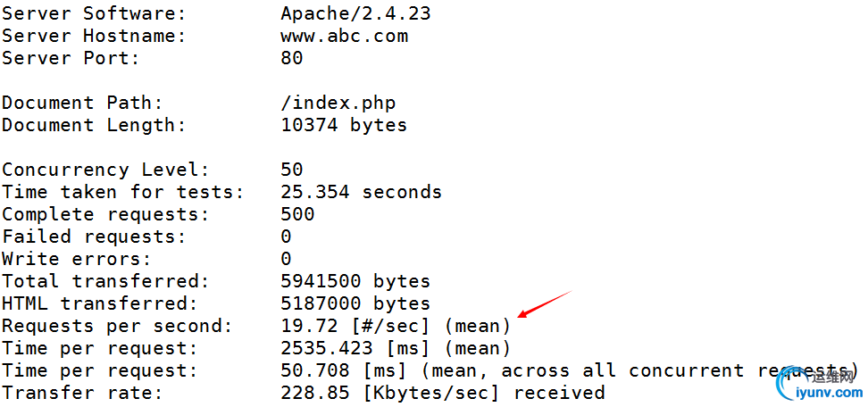Select the Total transferred 5941500 bytes value
The height and width of the screenshot is (407, 868).
point(355,281)
